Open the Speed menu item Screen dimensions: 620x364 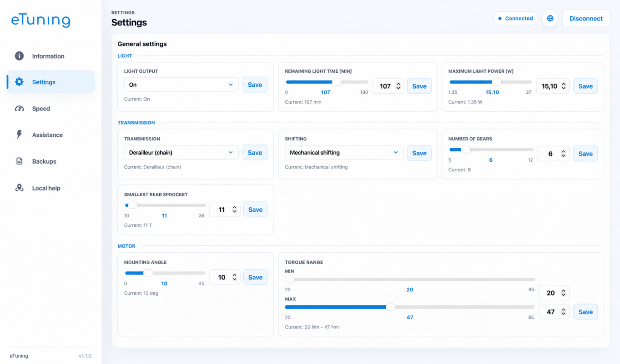coord(51,109)
